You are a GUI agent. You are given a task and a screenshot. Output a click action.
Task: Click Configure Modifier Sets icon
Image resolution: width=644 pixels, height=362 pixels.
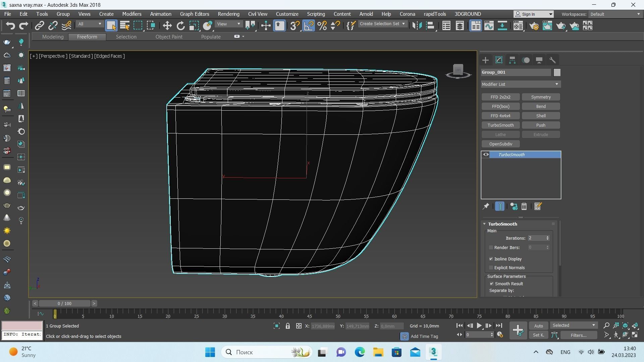click(x=538, y=206)
